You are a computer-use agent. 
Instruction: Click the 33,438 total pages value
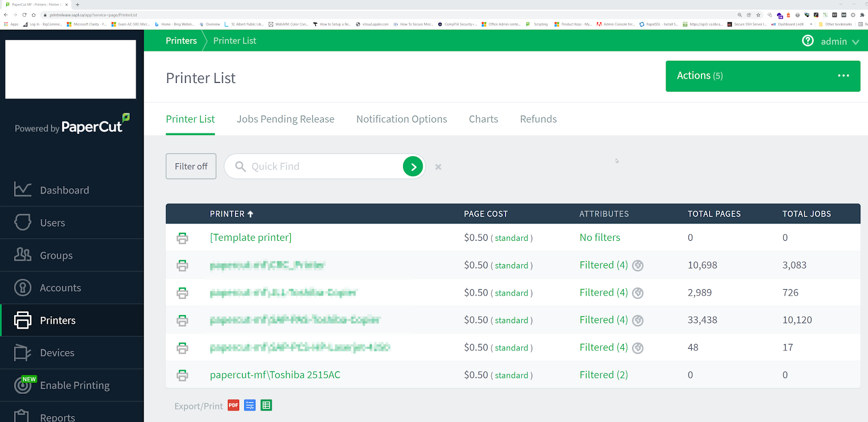click(702, 320)
